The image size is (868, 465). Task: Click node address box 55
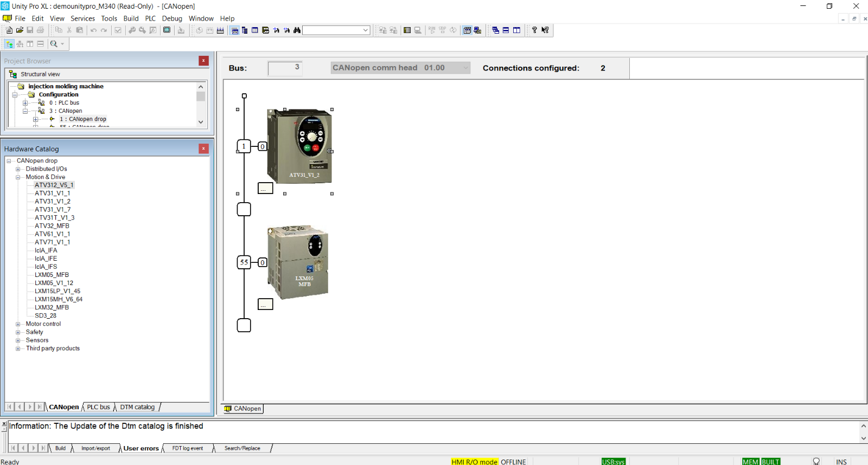[244, 262]
